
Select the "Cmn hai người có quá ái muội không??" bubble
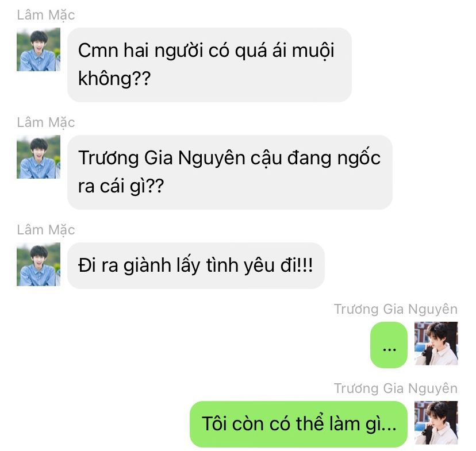209,64
